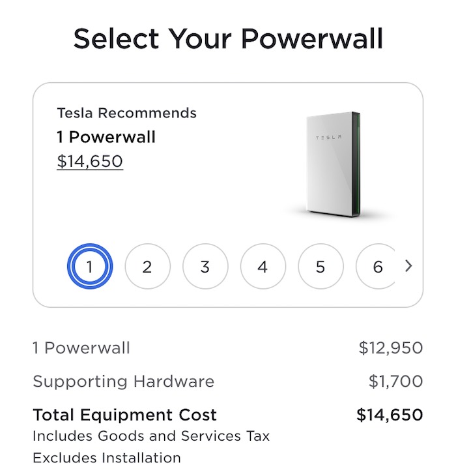Click the 1 Powerwall line item label

[x=81, y=348]
